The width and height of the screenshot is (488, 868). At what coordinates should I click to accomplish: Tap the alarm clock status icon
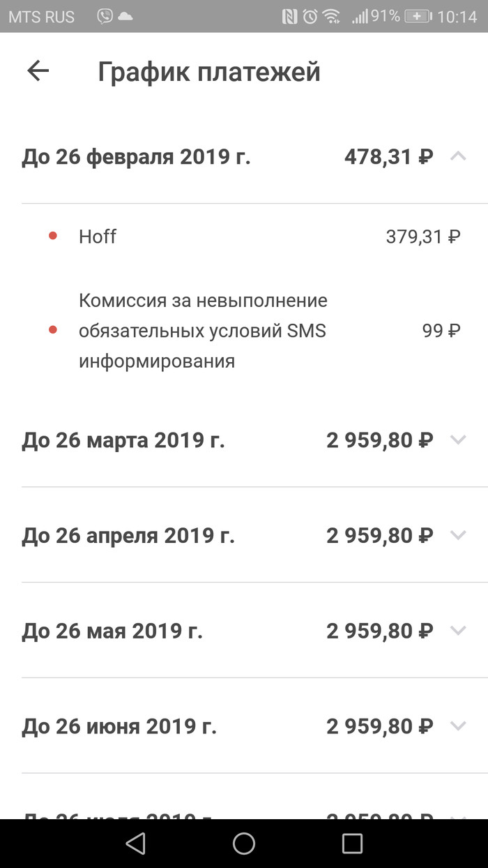(310, 17)
